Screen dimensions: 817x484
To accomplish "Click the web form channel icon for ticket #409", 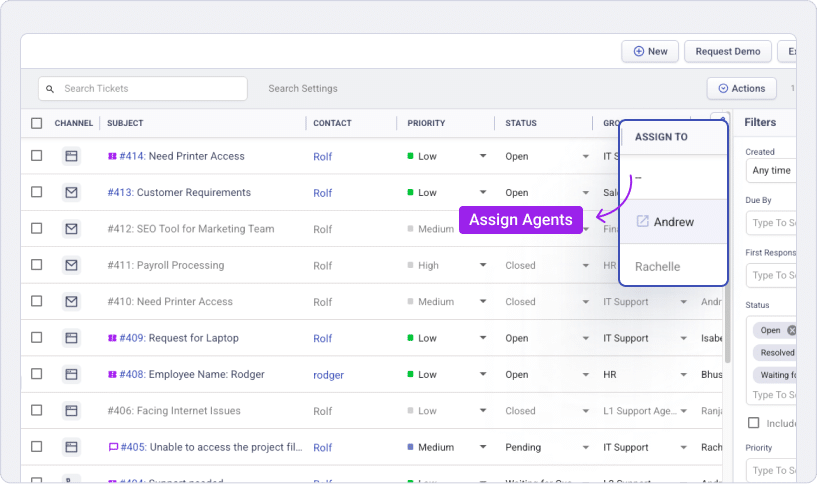I will pyautogui.click(x=71, y=338).
